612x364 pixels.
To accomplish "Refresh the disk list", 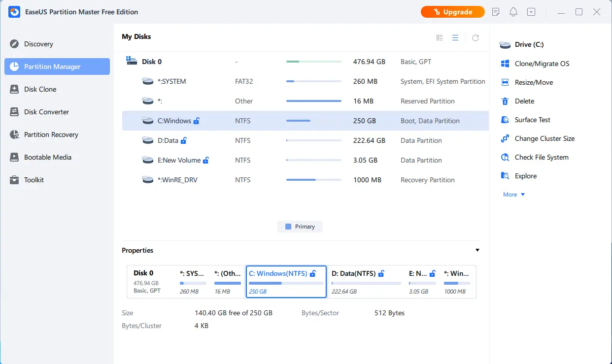I will point(476,37).
